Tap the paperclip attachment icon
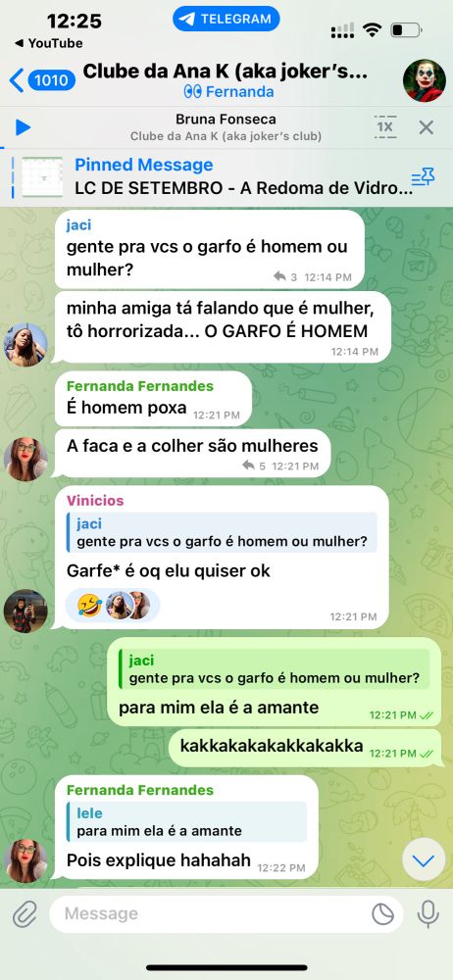 click(25, 913)
